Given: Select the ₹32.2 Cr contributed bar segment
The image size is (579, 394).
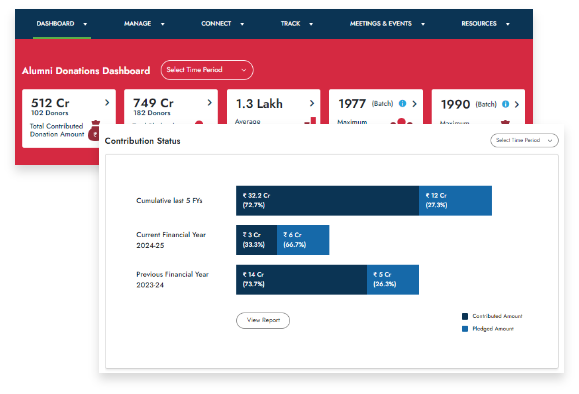Looking at the screenshot, I should click(x=327, y=201).
